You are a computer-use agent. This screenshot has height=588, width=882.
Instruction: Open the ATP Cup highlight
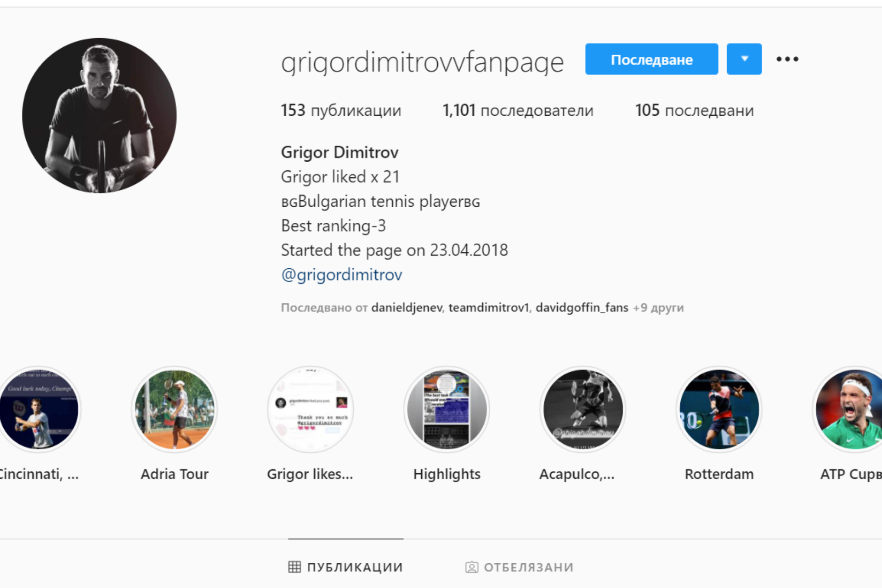850,409
